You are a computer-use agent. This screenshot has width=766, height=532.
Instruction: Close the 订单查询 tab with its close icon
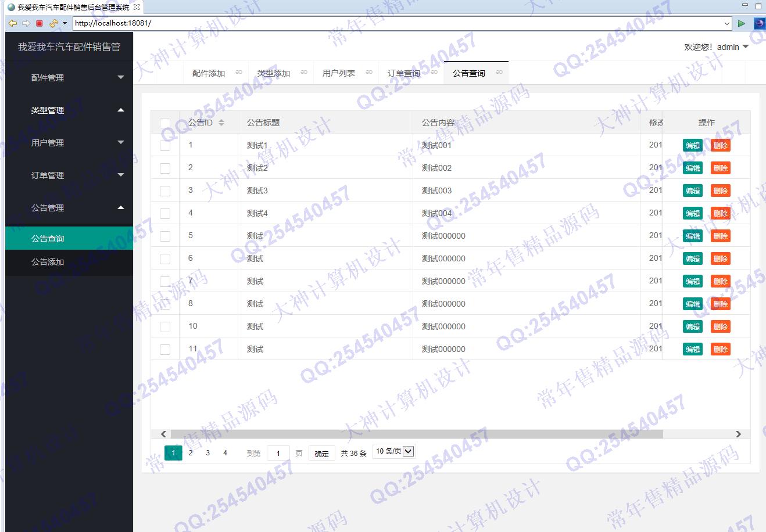tap(434, 73)
